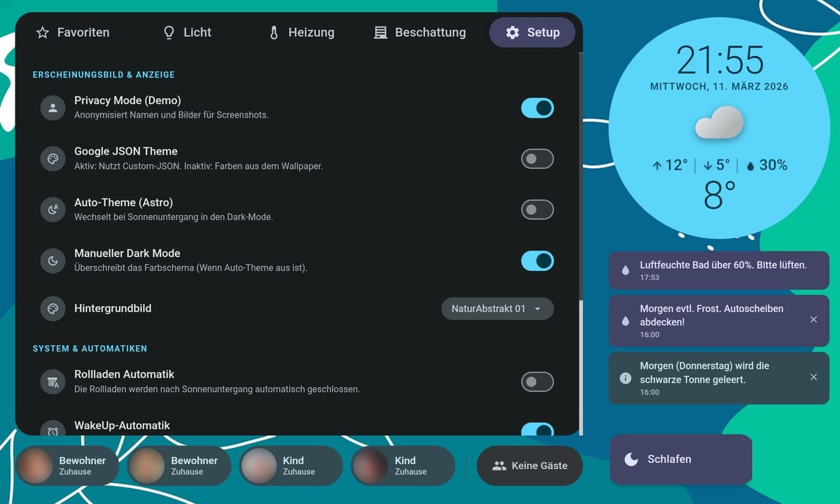
Task: Click the current temperature 8°
Action: (720, 195)
